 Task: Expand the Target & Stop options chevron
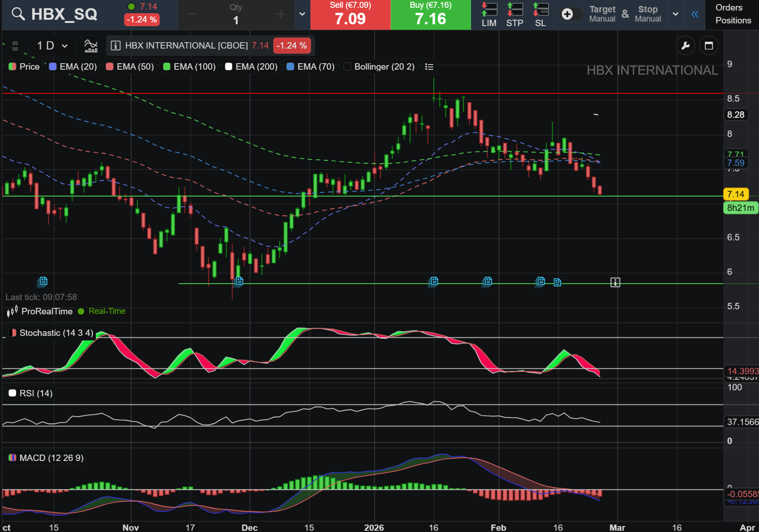point(675,14)
